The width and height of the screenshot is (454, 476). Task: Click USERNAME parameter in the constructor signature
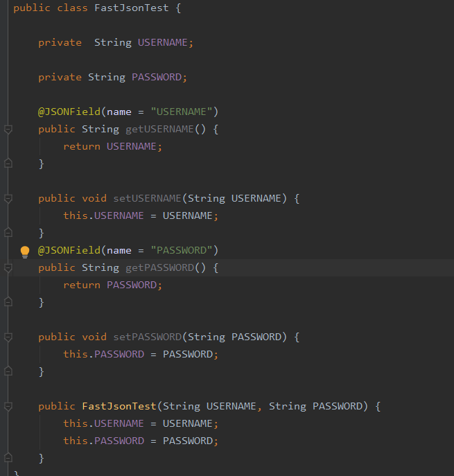(232, 406)
